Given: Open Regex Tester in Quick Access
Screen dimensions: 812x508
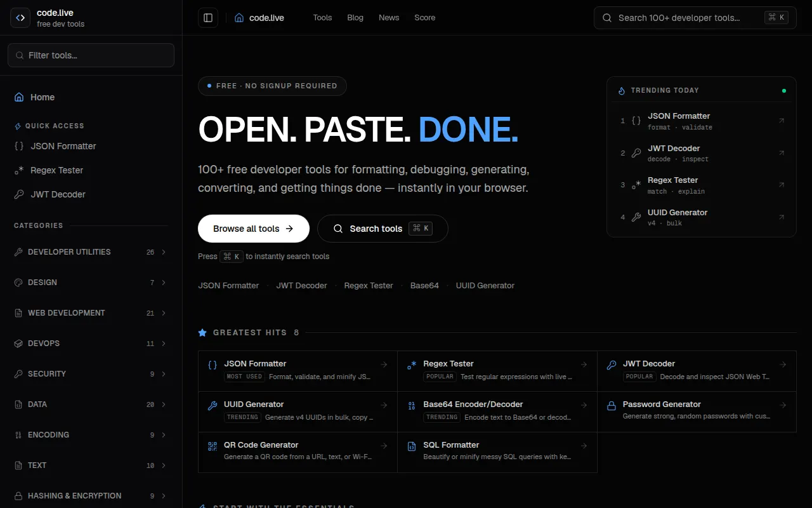Looking at the screenshot, I should (91, 170).
